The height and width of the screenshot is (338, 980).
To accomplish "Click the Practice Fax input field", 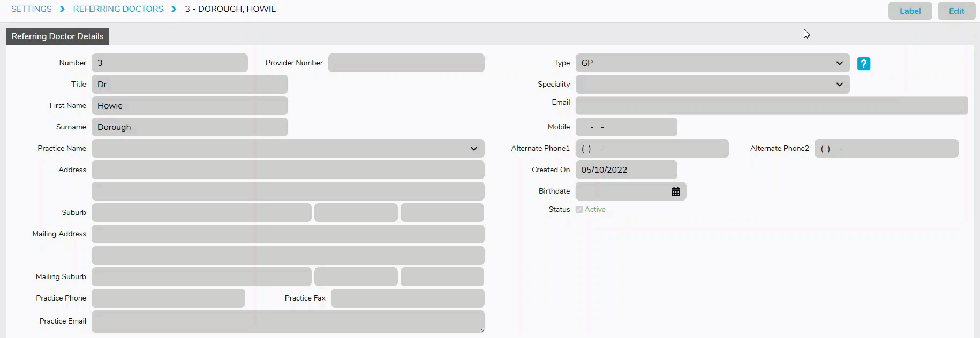I will pyautogui.click(x=408, y=298).
